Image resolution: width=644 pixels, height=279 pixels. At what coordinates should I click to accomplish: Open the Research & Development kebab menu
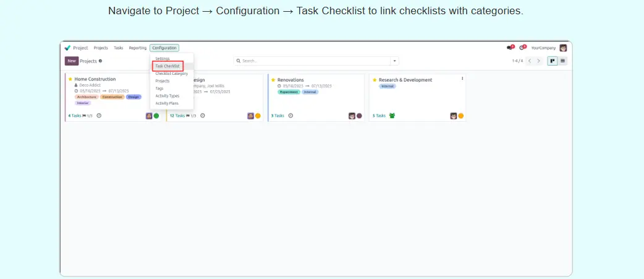[462, 79]
